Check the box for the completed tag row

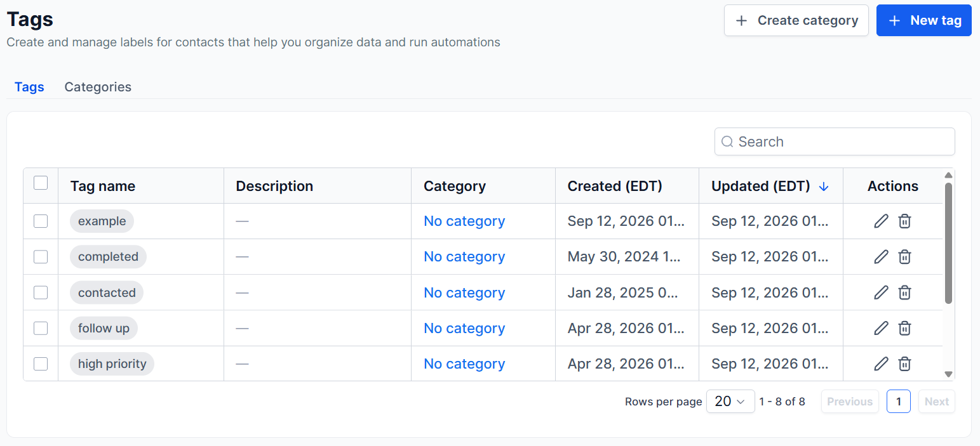coord(41,256)
